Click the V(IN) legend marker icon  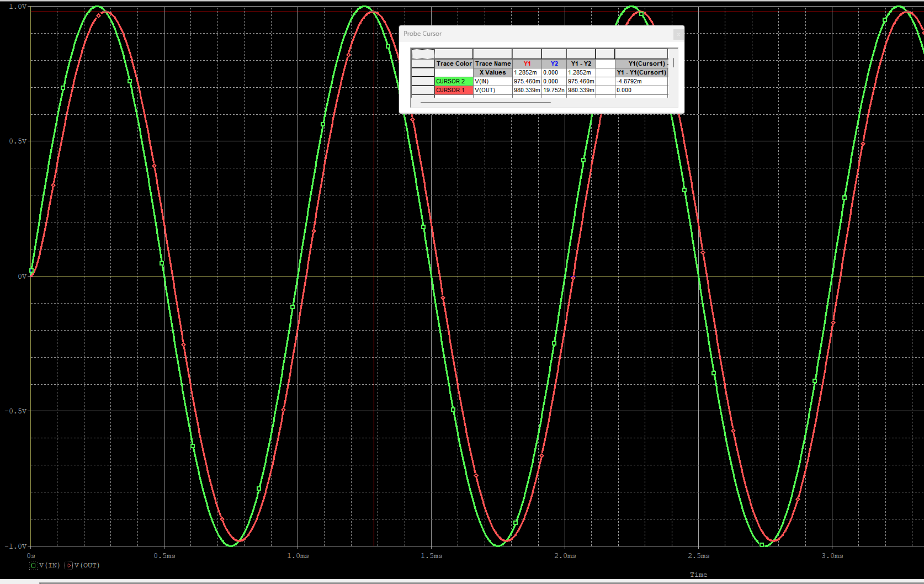[33, 565]
